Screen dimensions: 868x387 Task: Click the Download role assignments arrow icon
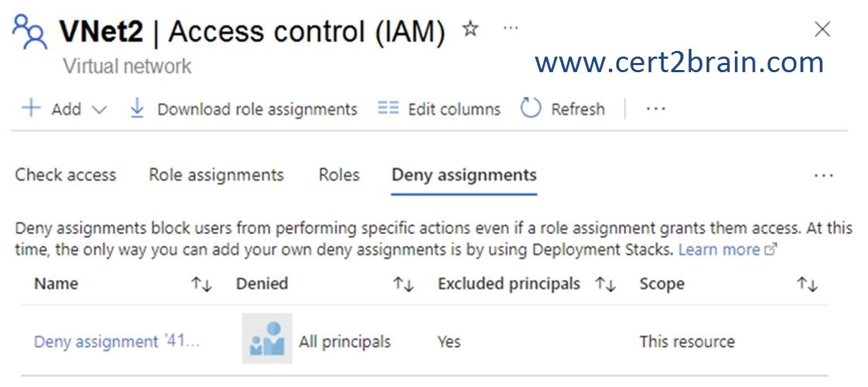(x=137, y=108)
